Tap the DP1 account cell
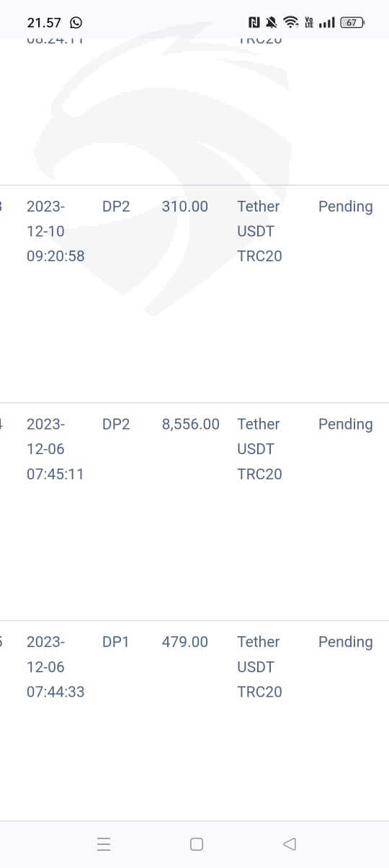Image resolution: width=389 pixels, height=868 pixels. coord(115,642)
